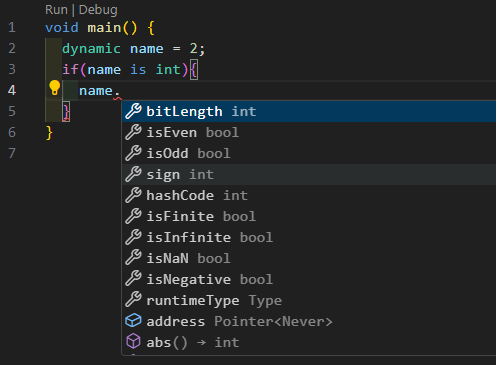
Task: Pick the address Pointer<Never> completion
Action: pyautogui.click(x=309, y=321)
